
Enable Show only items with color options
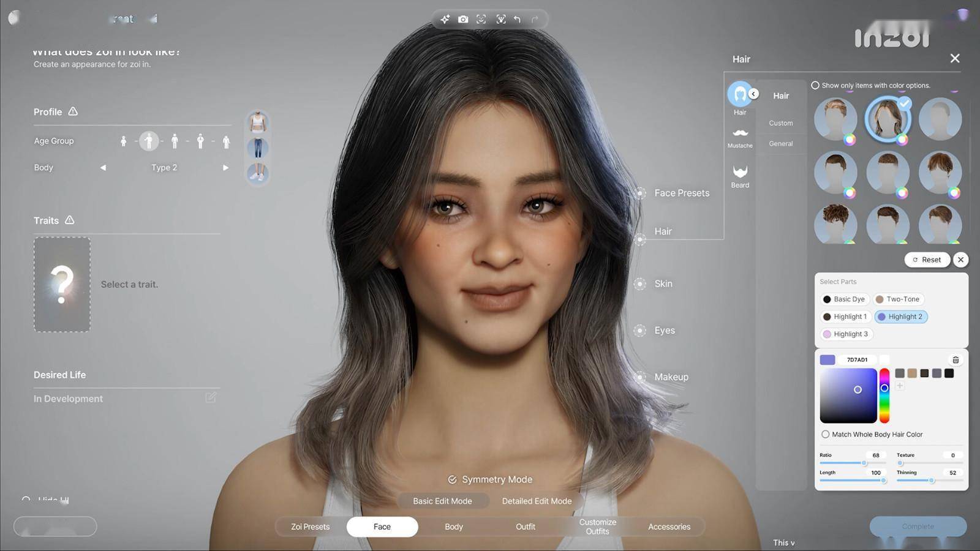[x=815, y=86]
